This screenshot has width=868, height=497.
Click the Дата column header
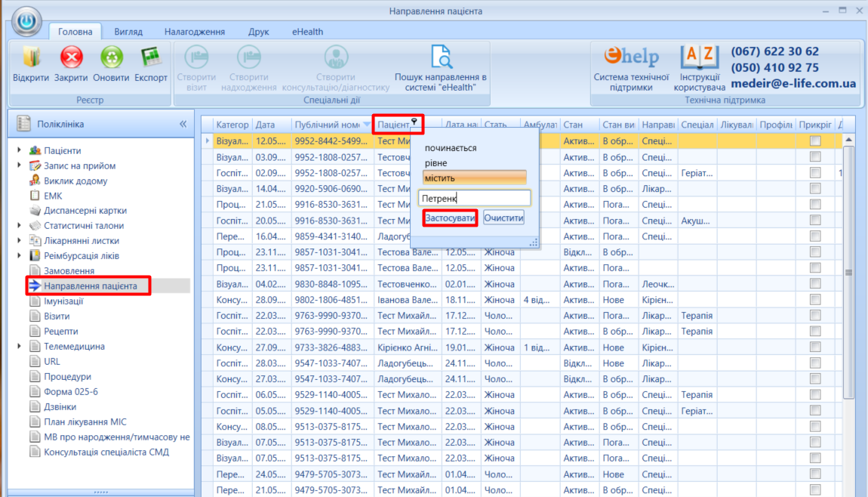tap(271, 125)
